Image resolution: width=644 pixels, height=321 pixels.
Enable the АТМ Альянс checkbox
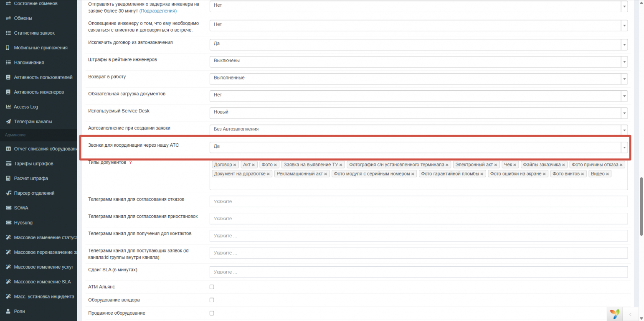point(212,287)
